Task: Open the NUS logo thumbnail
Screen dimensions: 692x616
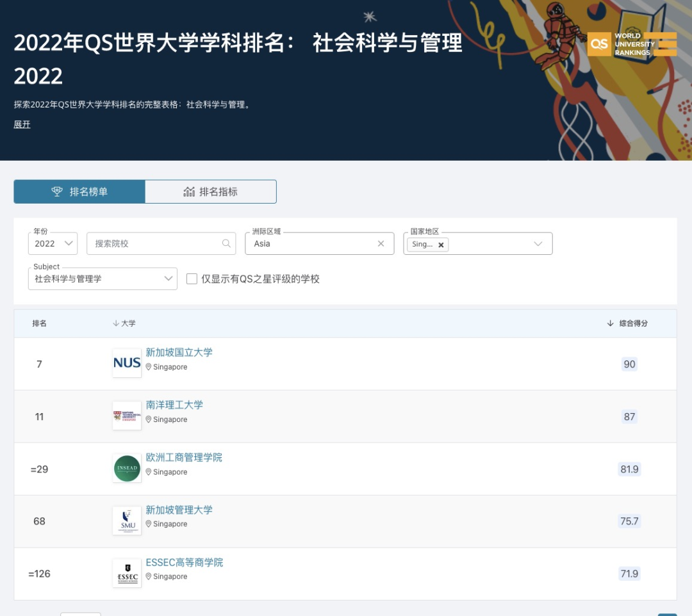Action: (x=127, y=363)
